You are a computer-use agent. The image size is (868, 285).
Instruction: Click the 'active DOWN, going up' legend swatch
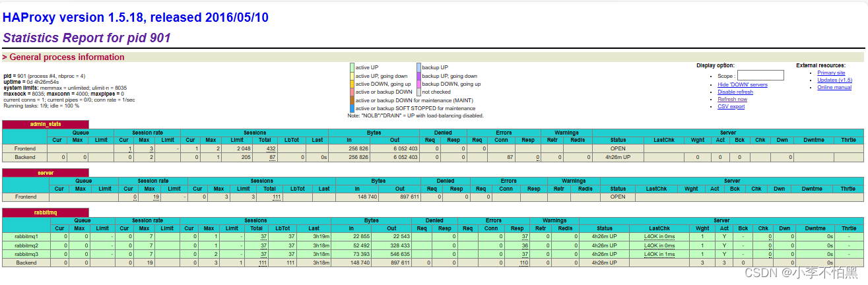(x=352, y=84)
